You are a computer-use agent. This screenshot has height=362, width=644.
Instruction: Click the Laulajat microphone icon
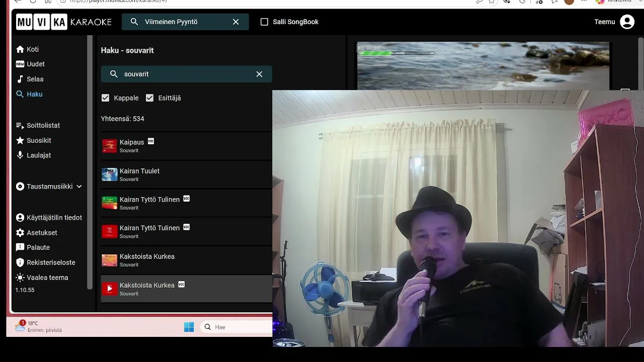20,155
